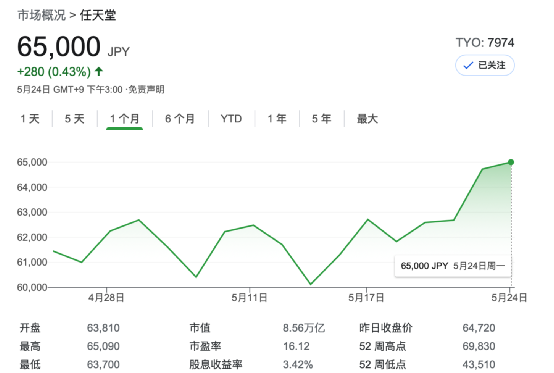Select the 1 天 time range tab
554x373 pixels.
coord(30,119)
